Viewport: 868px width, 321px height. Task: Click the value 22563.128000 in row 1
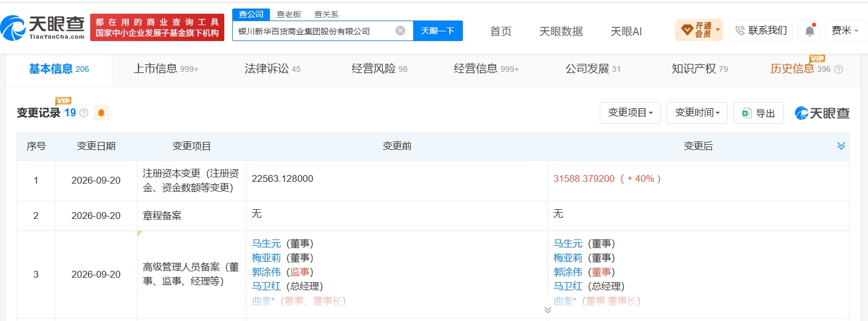(x=282, y=178)
